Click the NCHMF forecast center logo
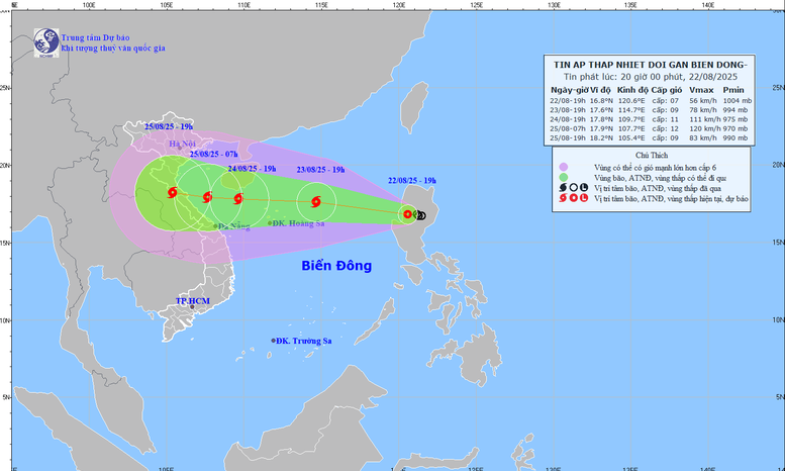Screen dimensions: 785x471 pyautogui.click(x=46, y=43)
